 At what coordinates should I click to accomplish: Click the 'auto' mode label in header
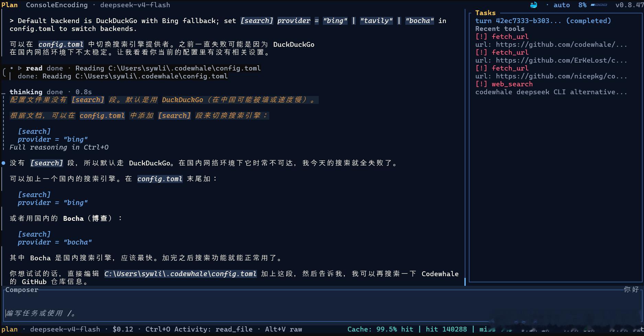[x=562, y=5]
